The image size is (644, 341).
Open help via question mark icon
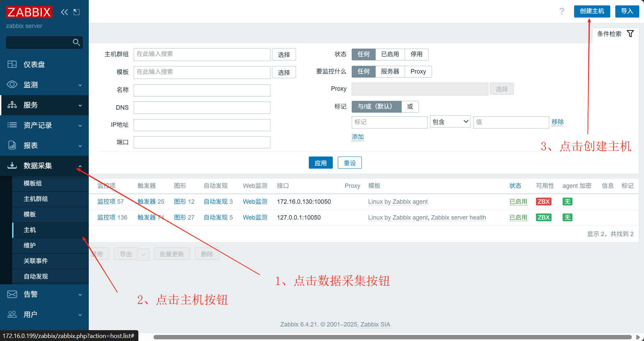point(562,11)
